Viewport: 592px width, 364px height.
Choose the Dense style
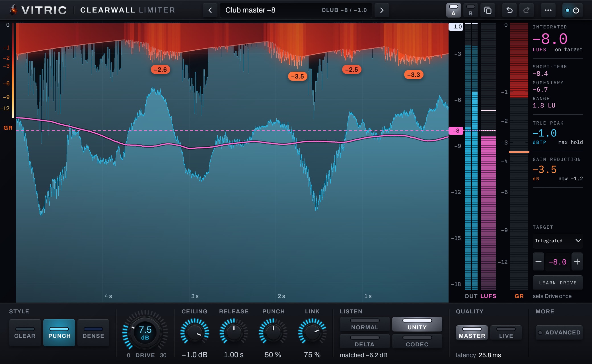(x=93, y=332)
